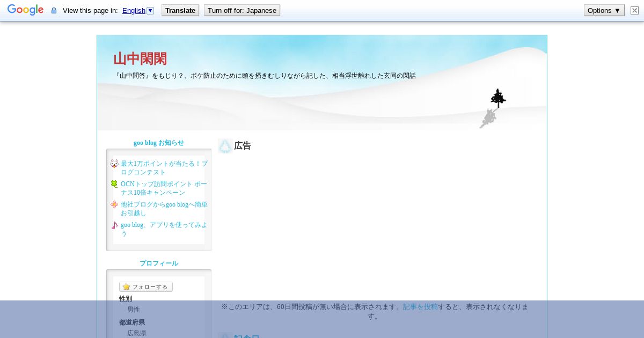The height and width of the screenshot is (338, 644).
Task: Click the tree decoration in header banner
Action: click(x=498, y=98)
